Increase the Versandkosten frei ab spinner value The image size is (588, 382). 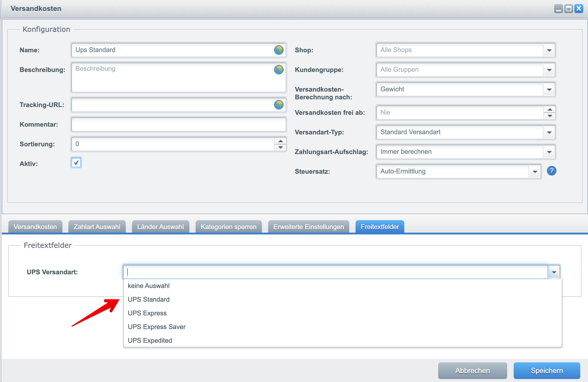click(550, 109)
